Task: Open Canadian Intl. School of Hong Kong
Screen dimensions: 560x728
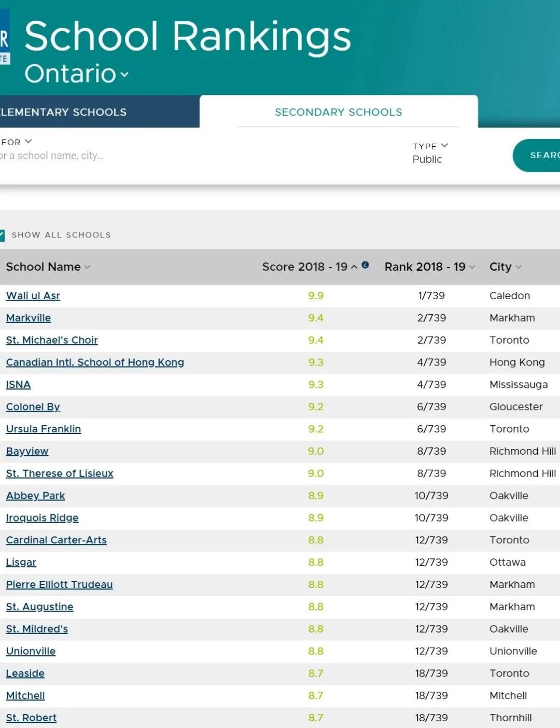Action: [95, 362]
